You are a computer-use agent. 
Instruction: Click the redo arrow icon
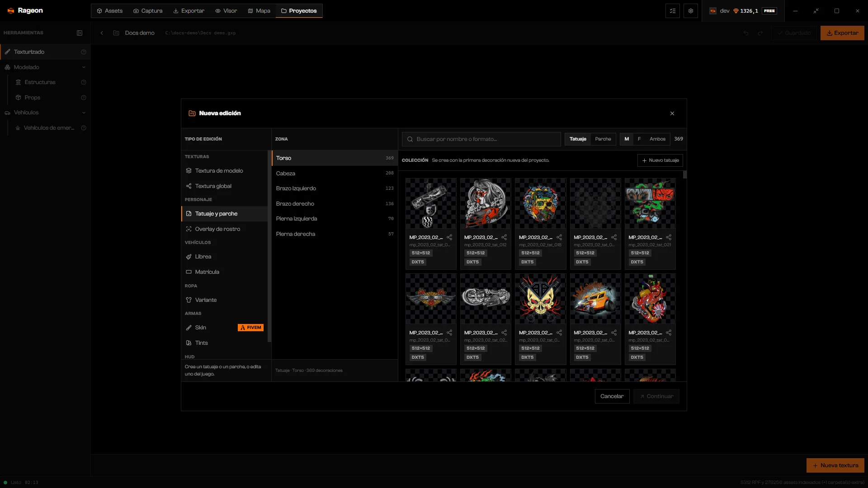click(x=760, y=33)
